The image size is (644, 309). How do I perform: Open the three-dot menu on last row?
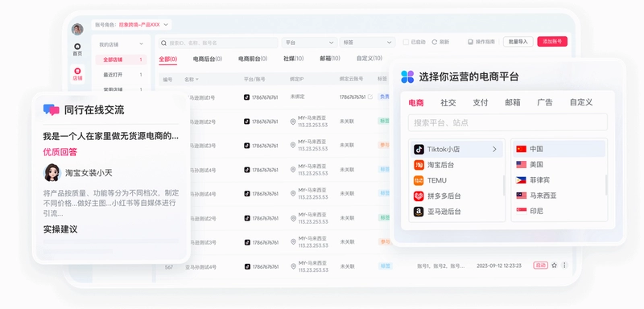[564, 265]
